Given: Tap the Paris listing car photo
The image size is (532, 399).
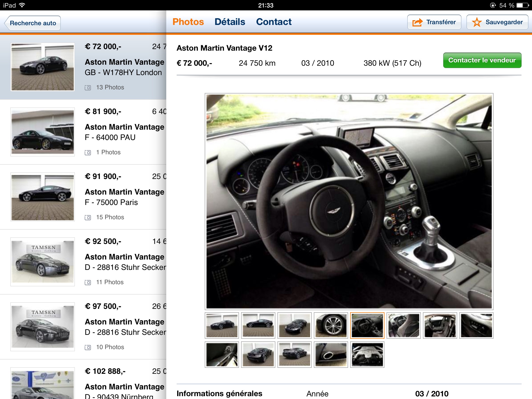Looking at the screenshot, I should (x=43, y=197).
